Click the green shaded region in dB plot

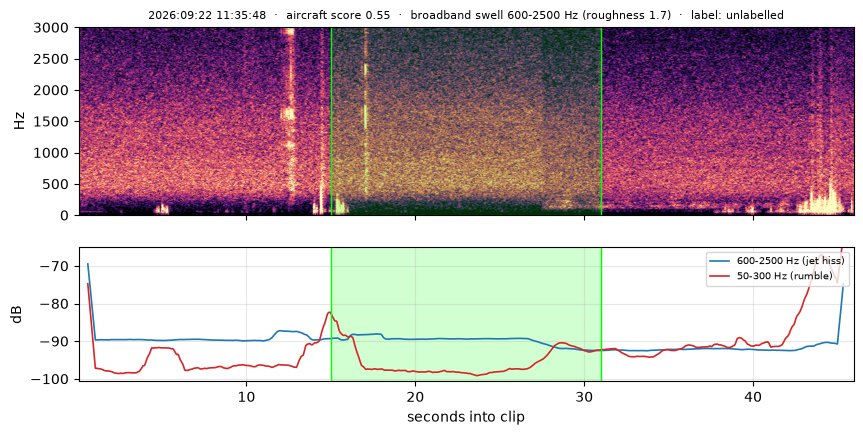(466, 314)
